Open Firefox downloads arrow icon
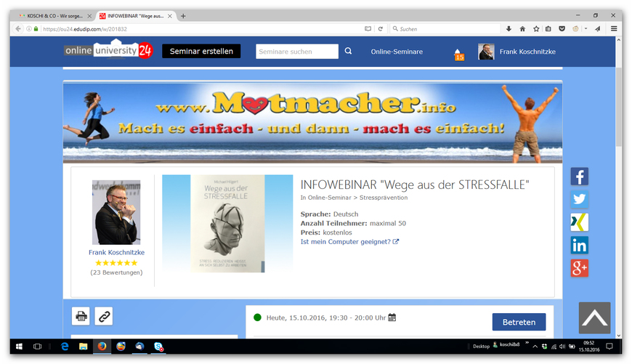The image size is (632, 364). click(x=509, y=28)
